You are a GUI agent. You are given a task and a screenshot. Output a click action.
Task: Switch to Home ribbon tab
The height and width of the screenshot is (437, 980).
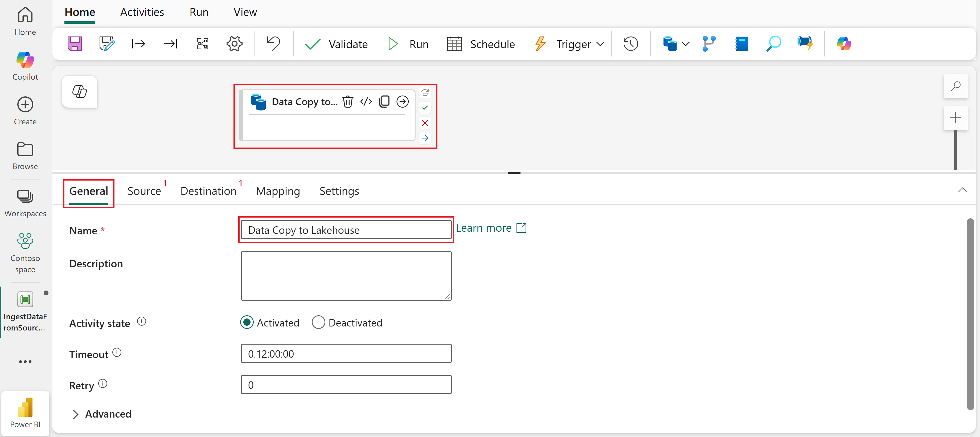(80, 13)
